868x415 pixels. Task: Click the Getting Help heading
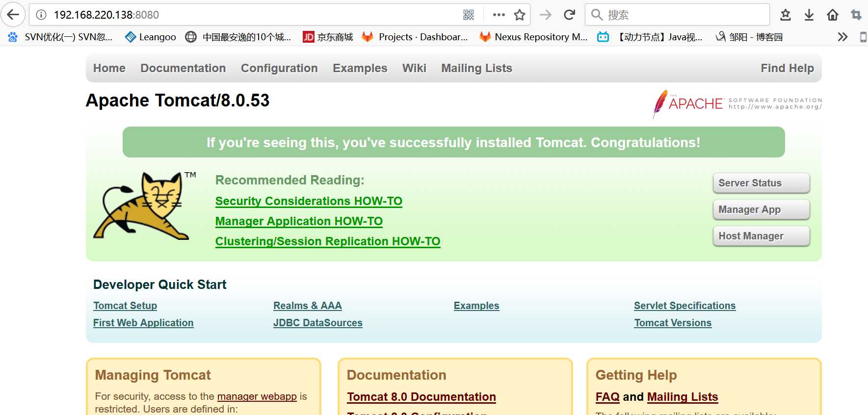tap(636, 375)
